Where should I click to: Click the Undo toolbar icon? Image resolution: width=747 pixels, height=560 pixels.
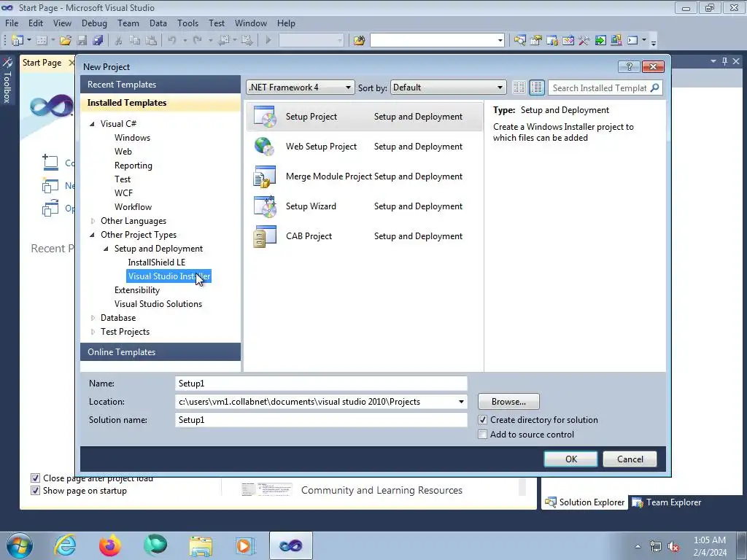[172, 41]
